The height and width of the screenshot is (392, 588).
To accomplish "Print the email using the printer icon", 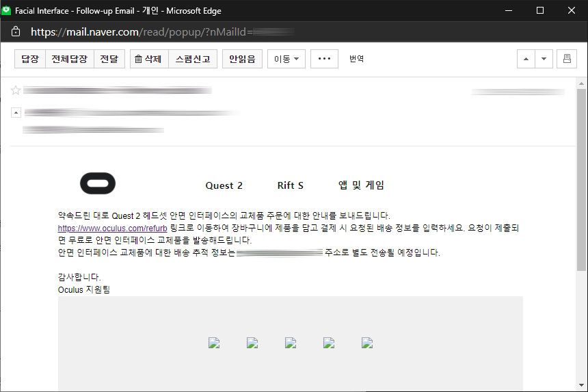I will point(567,59).
